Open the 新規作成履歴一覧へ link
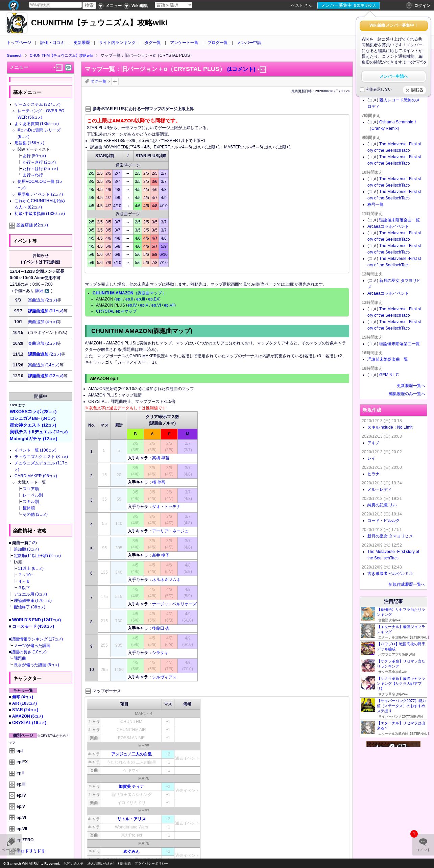Screen dimensions: 434x868 [x=407, y=584]
